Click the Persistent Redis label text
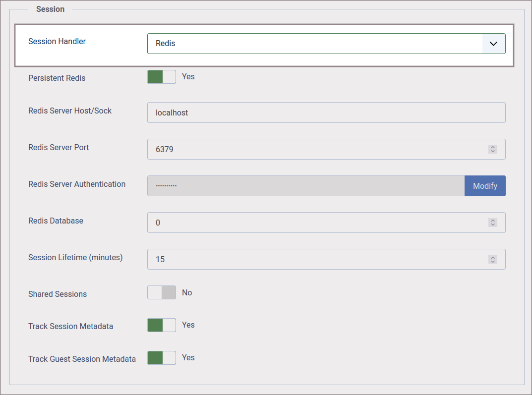This screenshot has width=532, height=395. (x=57, y=78)
